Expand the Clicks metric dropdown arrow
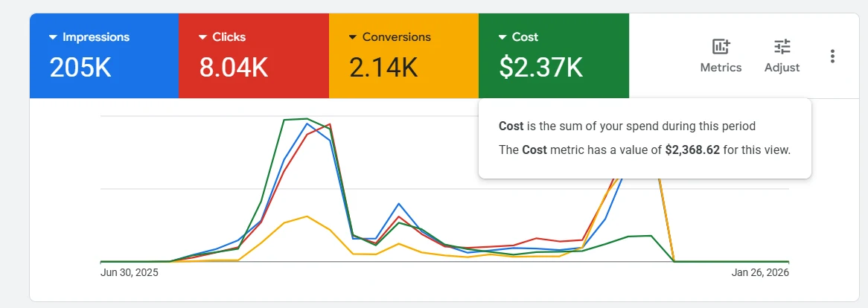 (202, 37)
